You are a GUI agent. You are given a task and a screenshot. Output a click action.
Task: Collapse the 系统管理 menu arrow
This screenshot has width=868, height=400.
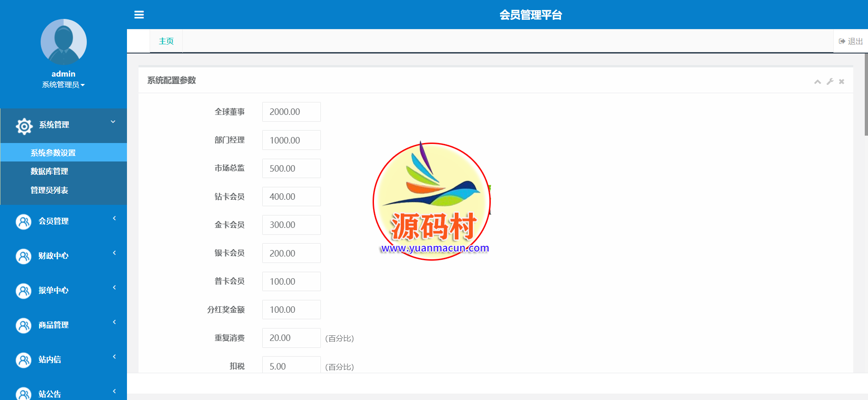(113, 122)
